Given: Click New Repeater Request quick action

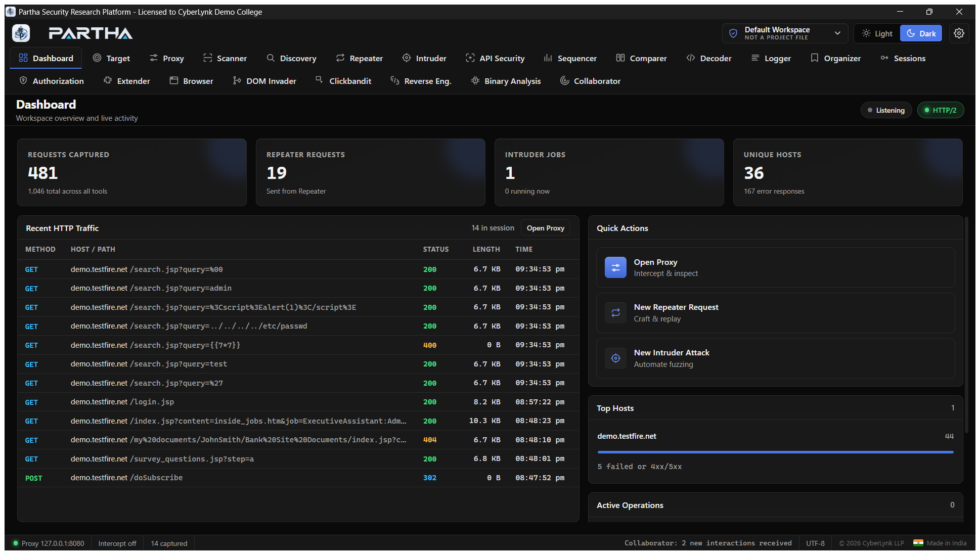Looking at the screenshot, I should [x=775, y=313].
